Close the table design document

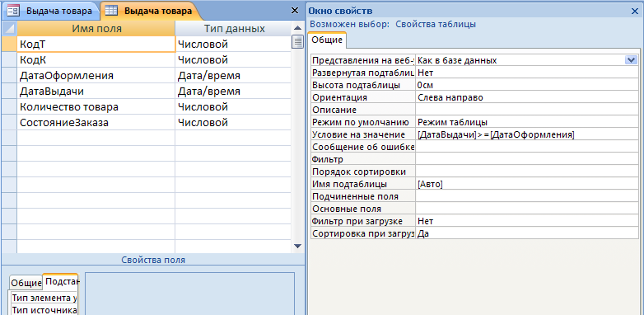pyautogui.click(x=295, y=11)
